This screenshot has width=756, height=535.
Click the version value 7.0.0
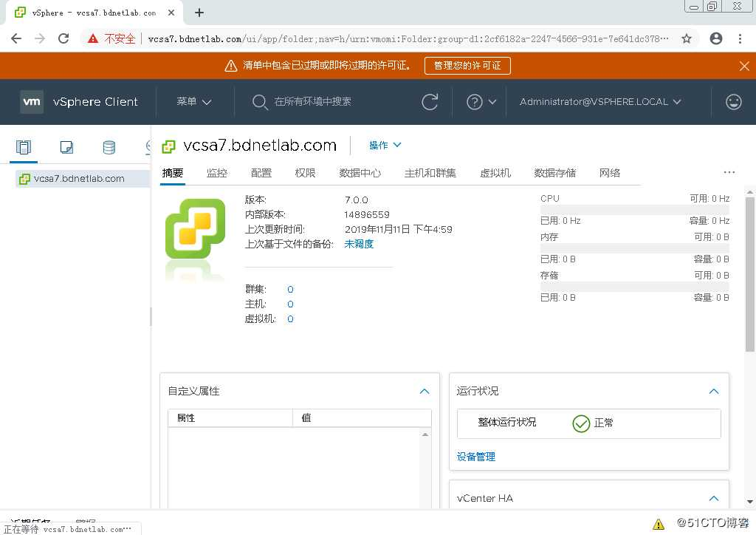pos(357,200)
